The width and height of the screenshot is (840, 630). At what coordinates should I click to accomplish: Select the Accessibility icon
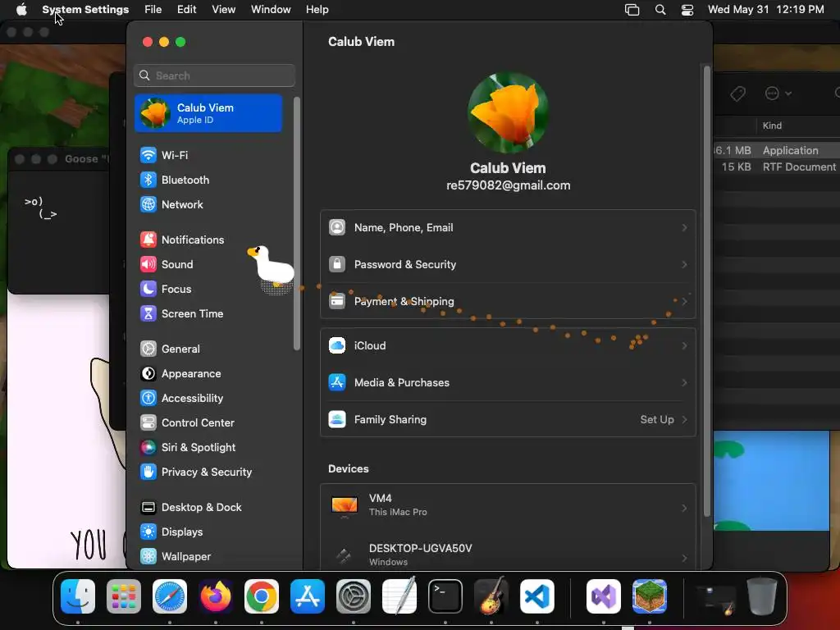pyautogui.click(x=148, y=398)
